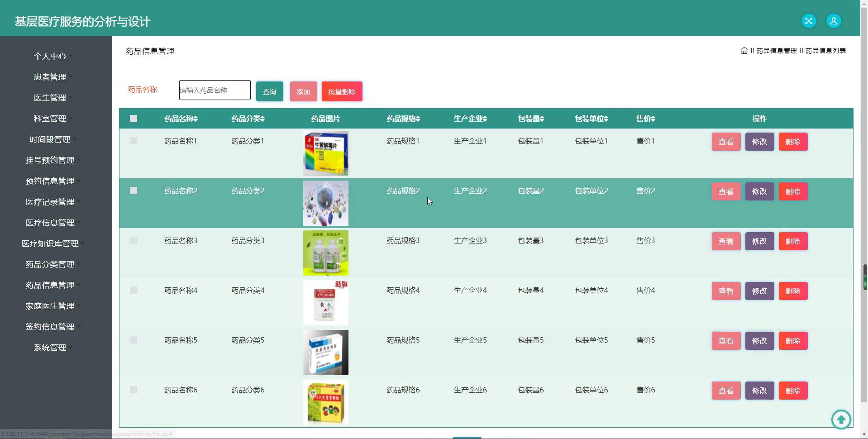Open the 药品名称6 yellow box thumbnail
Image resolution: width=868 pixels, height=439 pixels.
[326, 402]
